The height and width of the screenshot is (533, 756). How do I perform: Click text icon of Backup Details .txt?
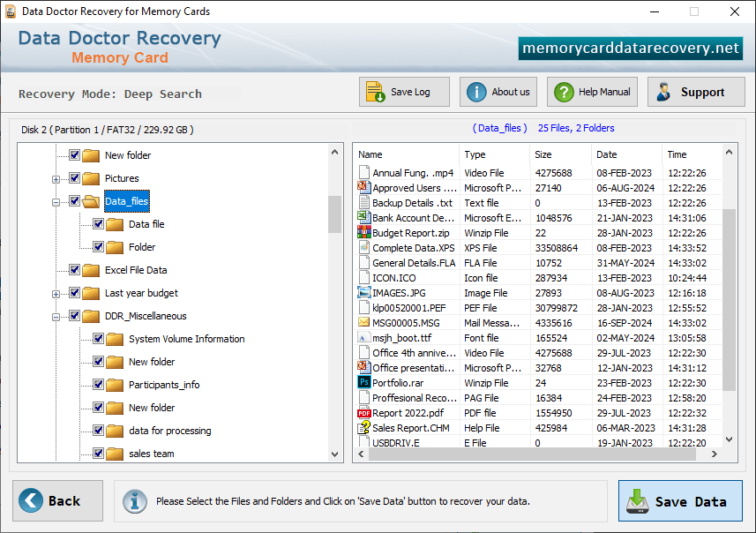click(x=364, y=202)
